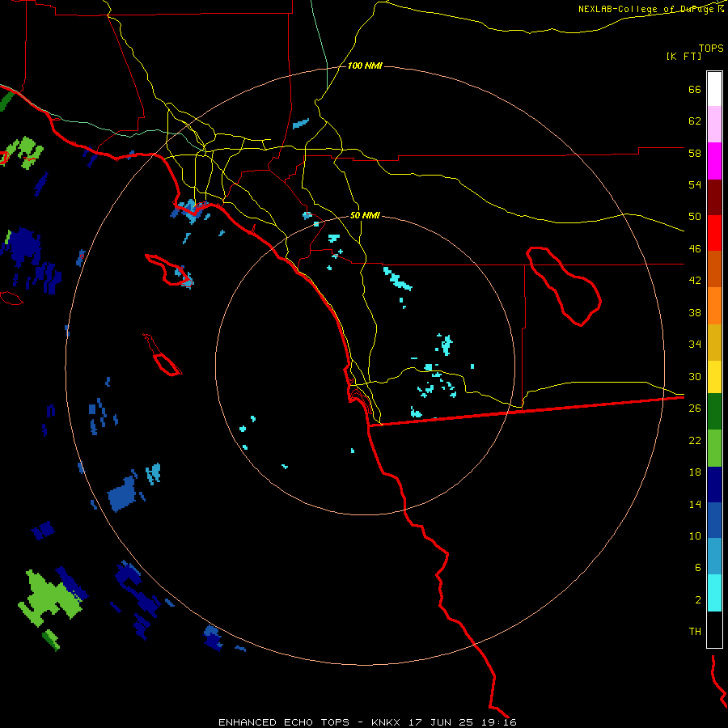728x728 pixels.
Task: Click the 22 value on the legend
Action: point(695,440)
